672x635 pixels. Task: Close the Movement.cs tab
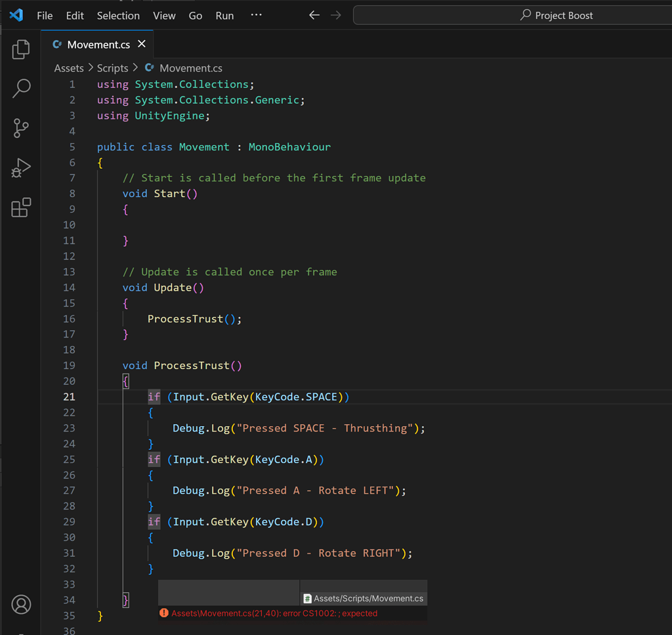tap(142, 44)
